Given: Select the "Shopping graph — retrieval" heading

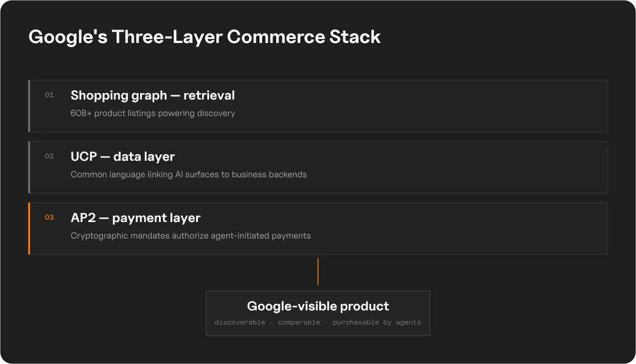Looking at the screenshot, I should click(x=153, y=96).
